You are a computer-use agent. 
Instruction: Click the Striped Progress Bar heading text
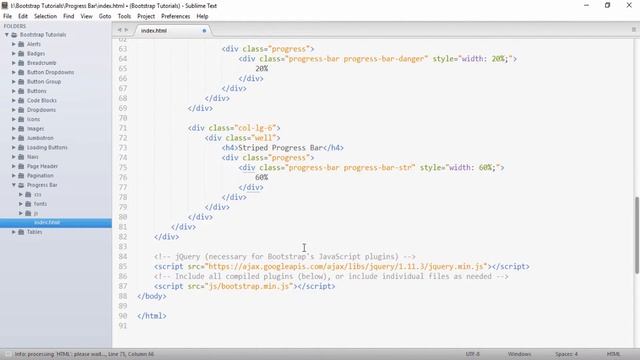(x=280, y=148)
